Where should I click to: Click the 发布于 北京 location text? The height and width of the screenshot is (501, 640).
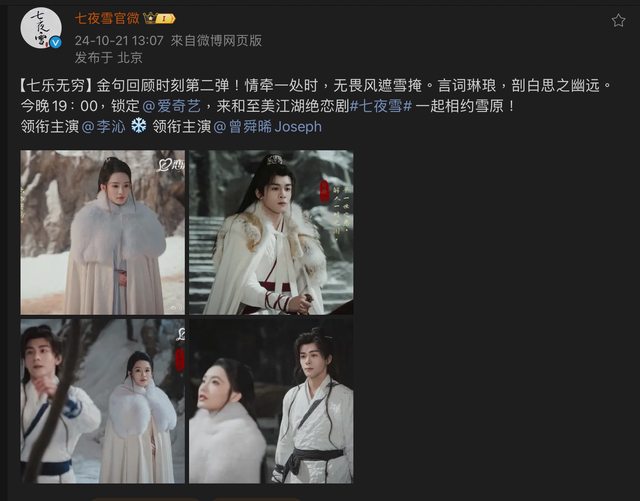[x=109, y=58]
